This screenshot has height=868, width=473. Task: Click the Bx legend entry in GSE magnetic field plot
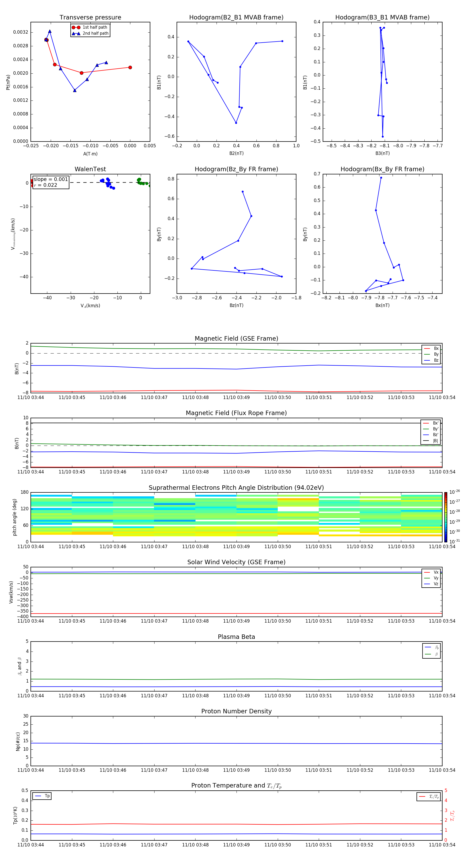click(x=431, y=349)
